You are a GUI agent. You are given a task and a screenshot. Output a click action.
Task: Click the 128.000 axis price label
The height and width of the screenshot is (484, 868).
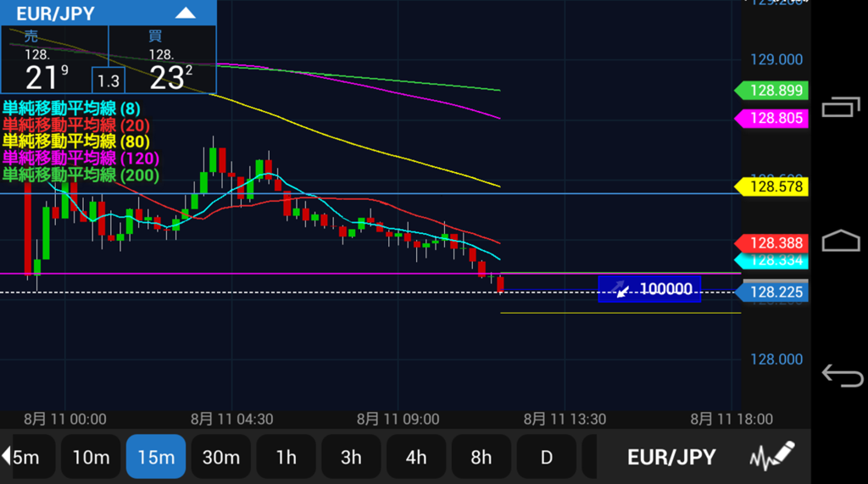point(776,359)
